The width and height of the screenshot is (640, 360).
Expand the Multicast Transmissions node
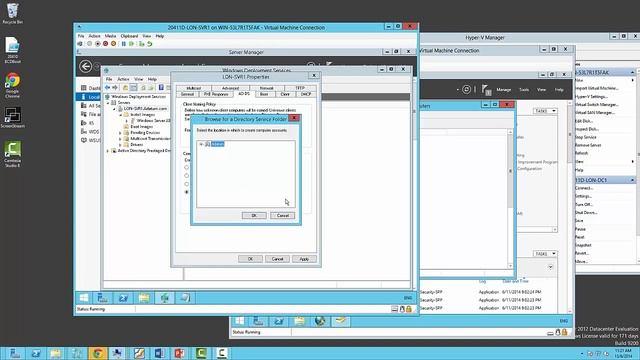click(x=120, y=139)
